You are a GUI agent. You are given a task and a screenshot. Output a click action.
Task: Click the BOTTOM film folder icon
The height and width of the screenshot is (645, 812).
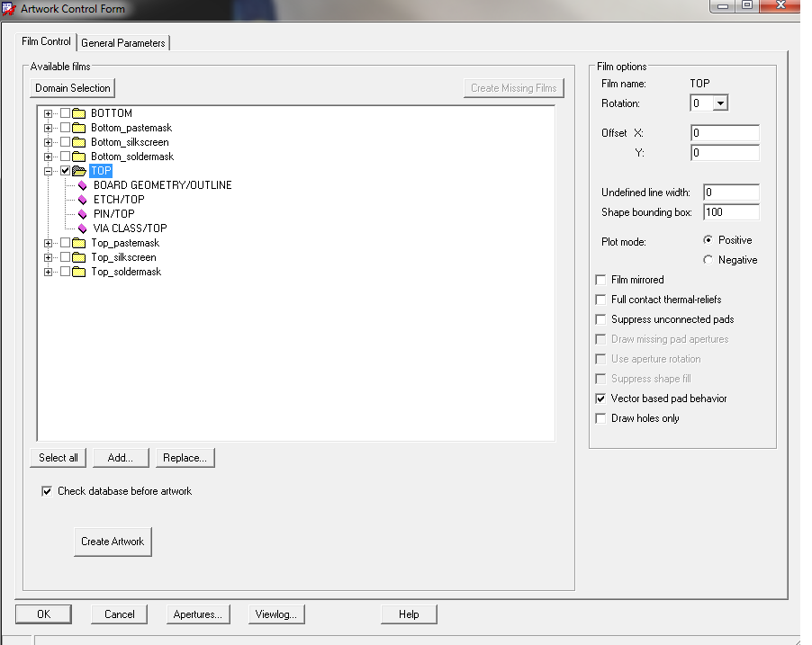[x=78, y=113]
